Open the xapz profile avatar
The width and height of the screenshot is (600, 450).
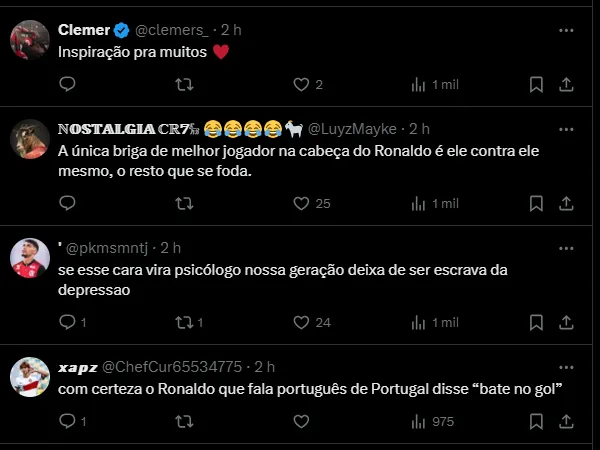[30, 377]
